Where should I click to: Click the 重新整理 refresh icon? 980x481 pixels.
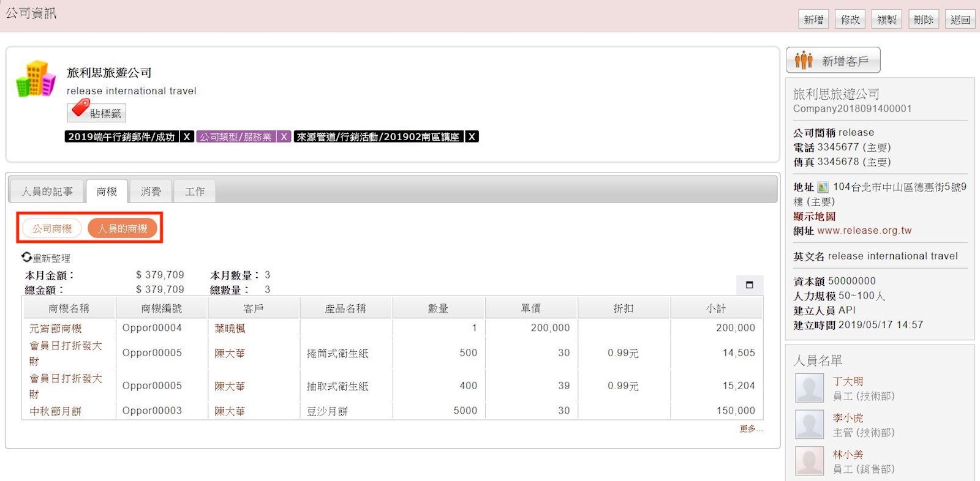(26, 258)
